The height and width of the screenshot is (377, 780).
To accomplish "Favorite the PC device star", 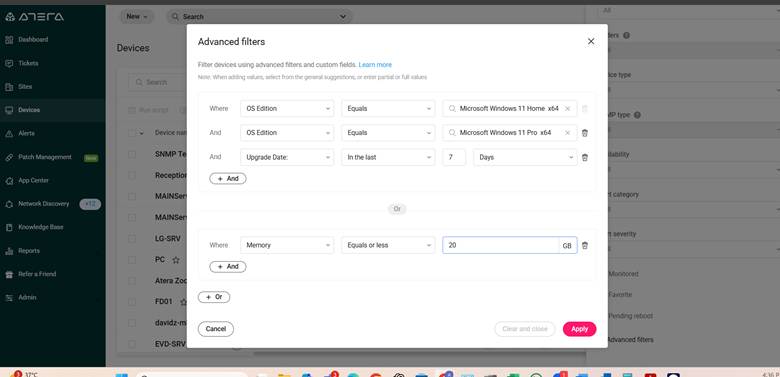I will (x=176, y=260).
